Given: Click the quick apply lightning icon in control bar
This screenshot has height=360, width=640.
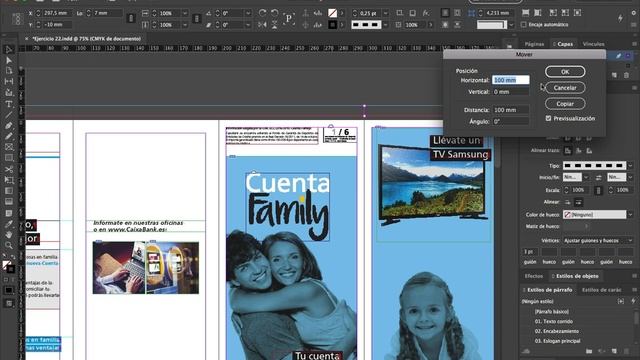Looking at the screenshot, I should [620, 18].
